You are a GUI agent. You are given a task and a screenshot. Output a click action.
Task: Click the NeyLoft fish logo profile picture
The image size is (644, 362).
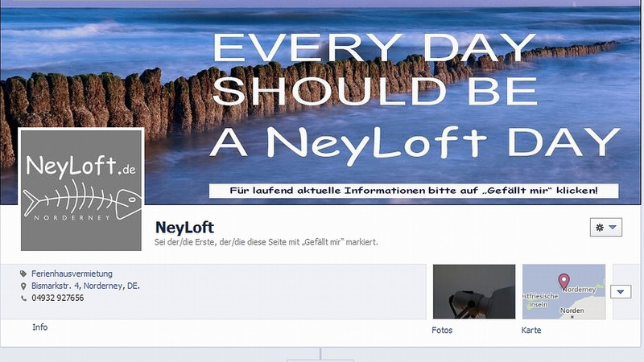81,190
